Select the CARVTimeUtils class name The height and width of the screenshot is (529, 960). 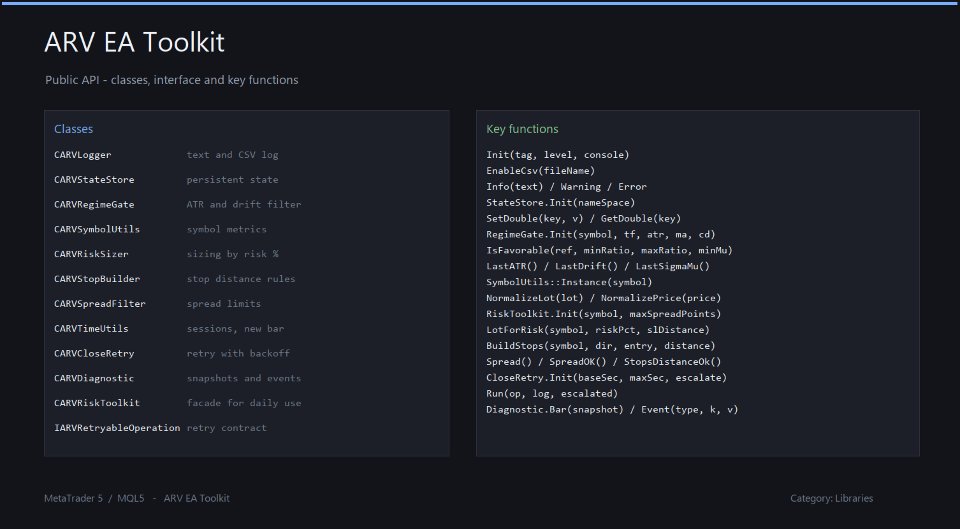coord(91,328)
